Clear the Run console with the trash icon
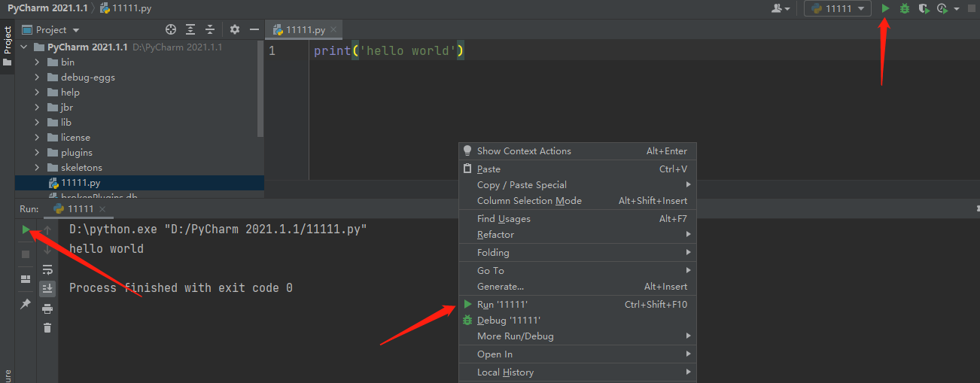This screenshot has height=383, width=980. [47, 327]
